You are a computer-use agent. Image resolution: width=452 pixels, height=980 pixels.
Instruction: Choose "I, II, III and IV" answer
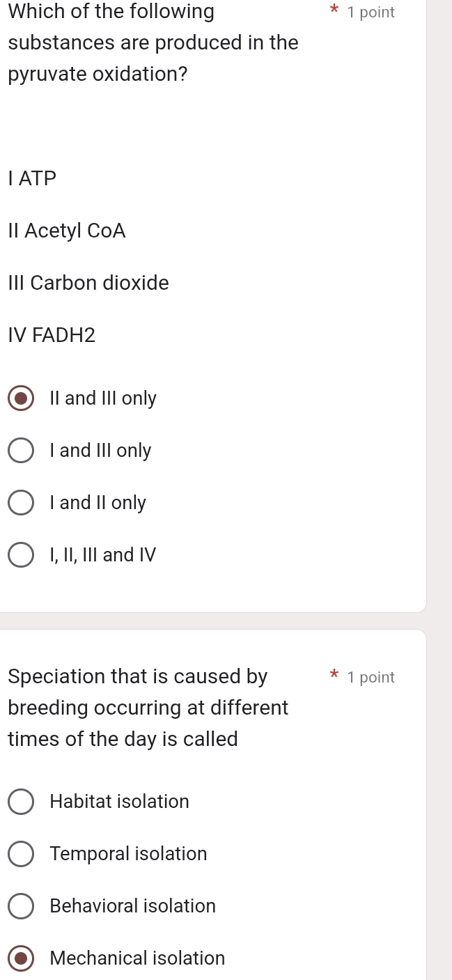[21, 554]
